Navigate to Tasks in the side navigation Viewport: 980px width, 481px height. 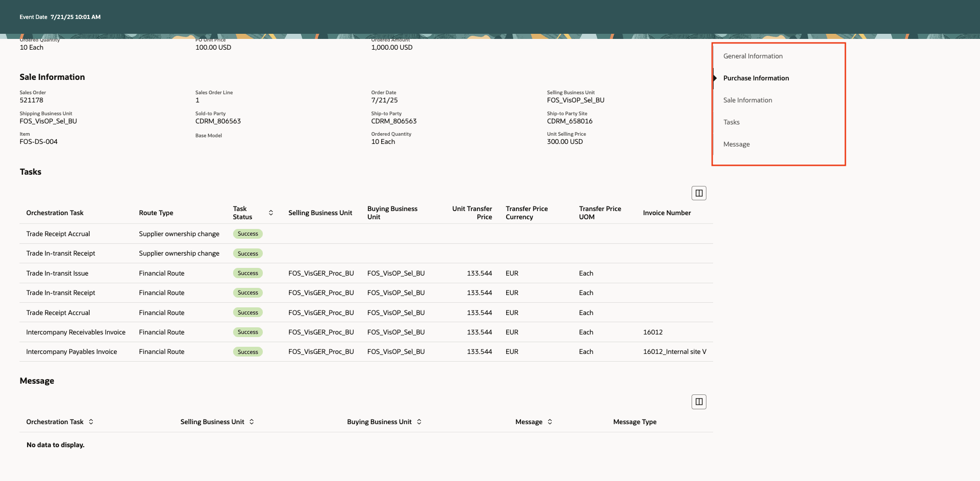[732, 122]
